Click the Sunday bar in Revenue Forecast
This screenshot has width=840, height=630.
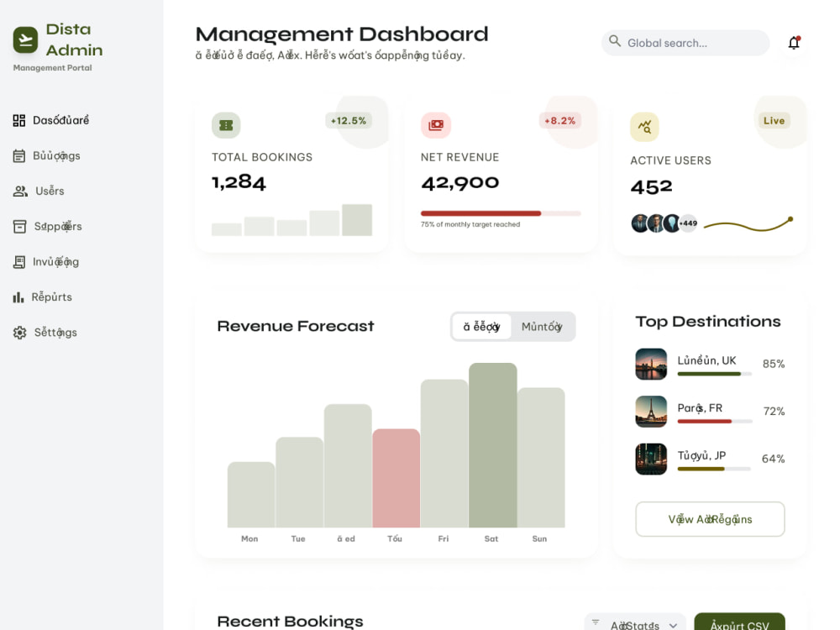(x=541, y=458)
